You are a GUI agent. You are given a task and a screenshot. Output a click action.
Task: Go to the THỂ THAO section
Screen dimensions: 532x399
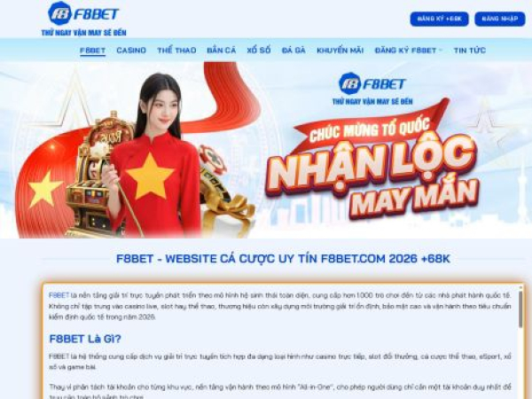click(x=176, y=51)
